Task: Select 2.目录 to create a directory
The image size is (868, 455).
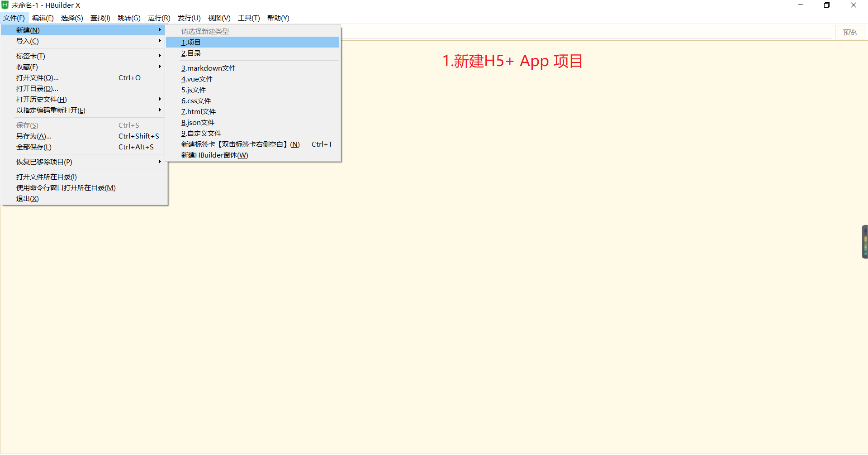Action: (190, 53)
